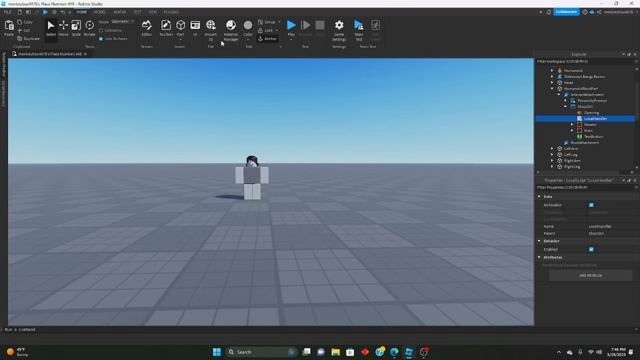Image resolution: width=640 pixels, height=360 pixels.
Task: Toggle the Join Surfaces checkbox
Action: click(101, 39)
